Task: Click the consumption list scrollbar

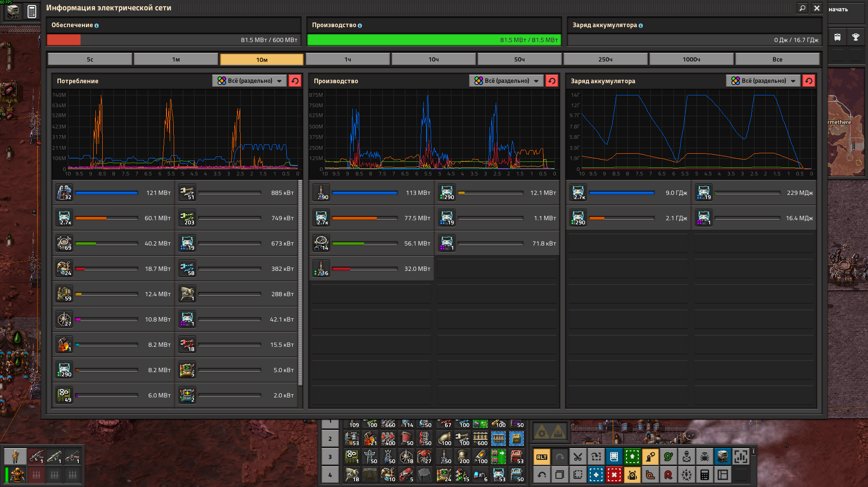Action: pos(300,283)
